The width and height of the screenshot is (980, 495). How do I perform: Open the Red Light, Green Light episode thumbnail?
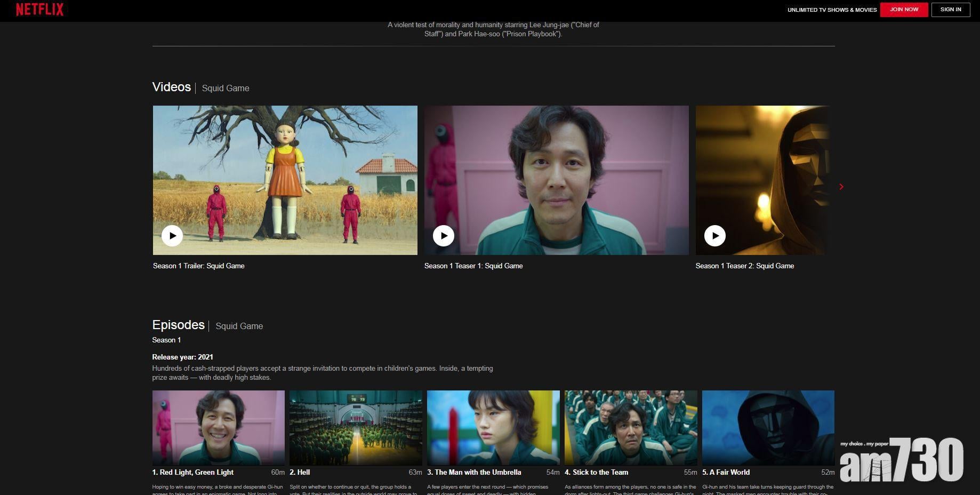(219, 428)
